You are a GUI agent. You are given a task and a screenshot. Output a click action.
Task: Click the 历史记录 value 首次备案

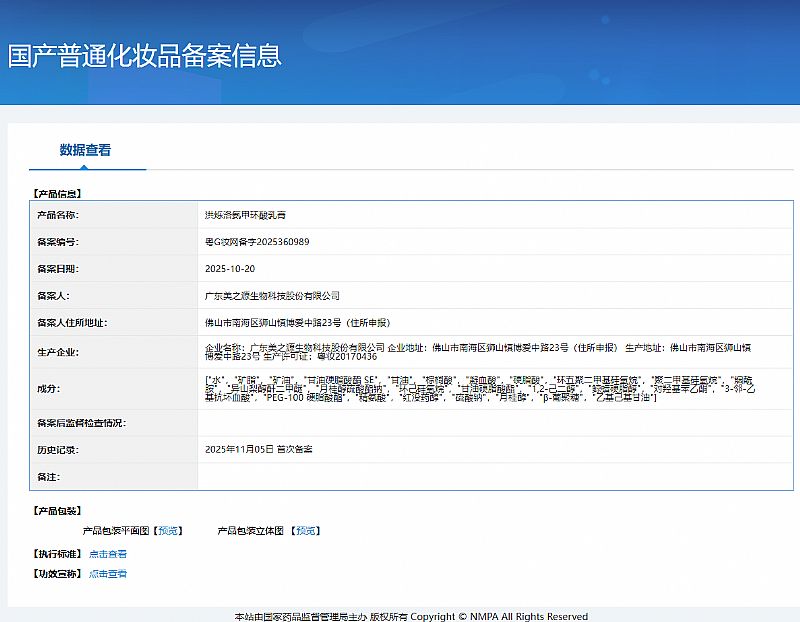[x=258, y=450]
